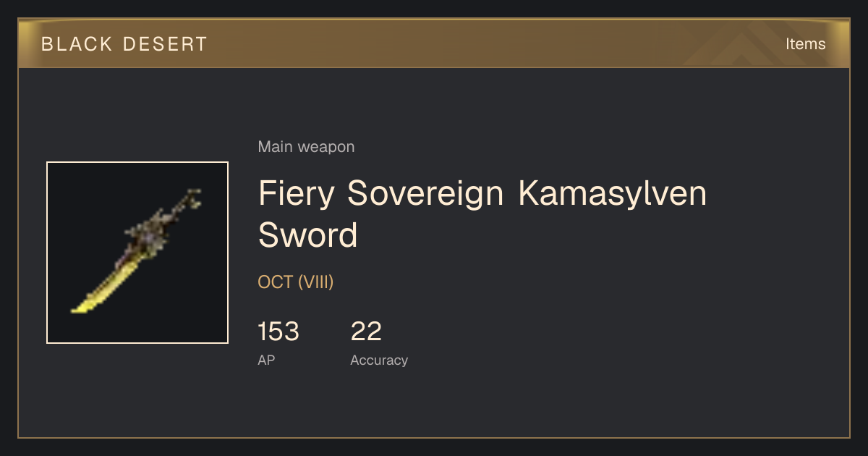Open the Items section link
Image resolution: width=868 pixels, height=456 pixels.
806,43
